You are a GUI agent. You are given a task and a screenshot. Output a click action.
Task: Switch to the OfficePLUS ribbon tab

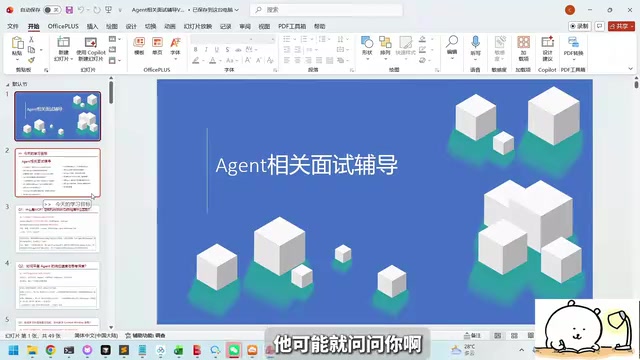coord(63,26)
